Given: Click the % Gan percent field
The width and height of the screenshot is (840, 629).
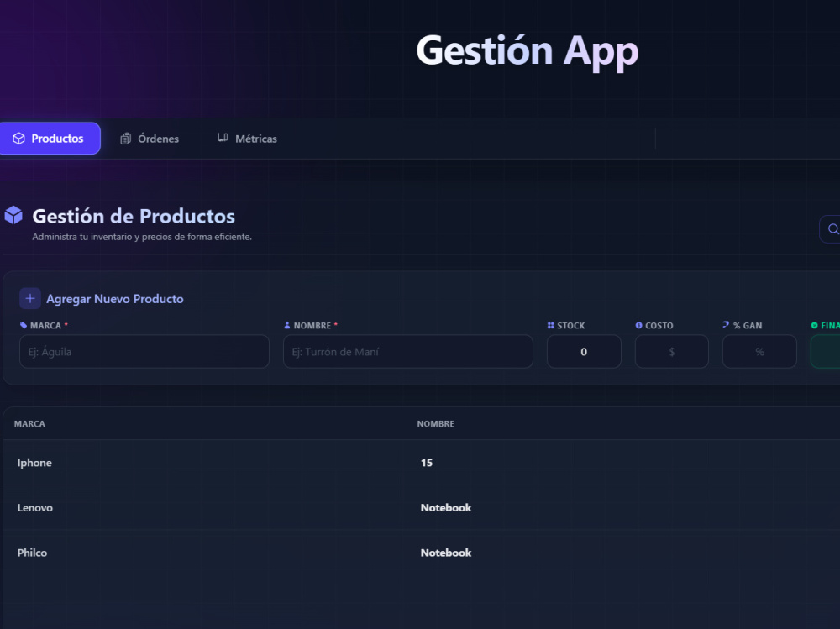Looking at the screenshot, I should 759,352.
